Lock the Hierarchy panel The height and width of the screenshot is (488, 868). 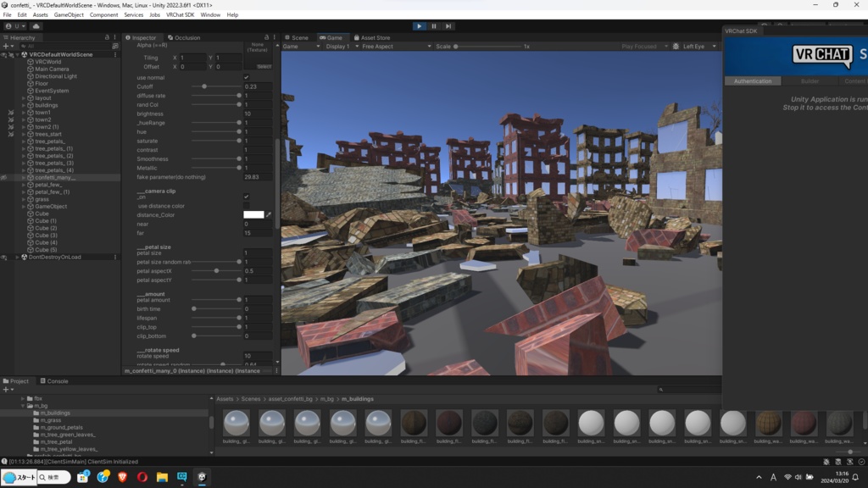(x=107, y=37)
